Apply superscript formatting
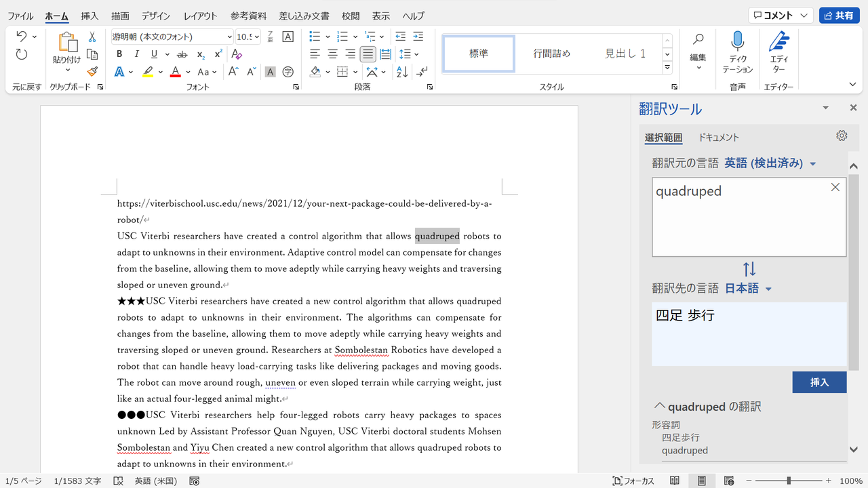The width and height of the screenshot is (868, 488). click(x=218, y=54)
